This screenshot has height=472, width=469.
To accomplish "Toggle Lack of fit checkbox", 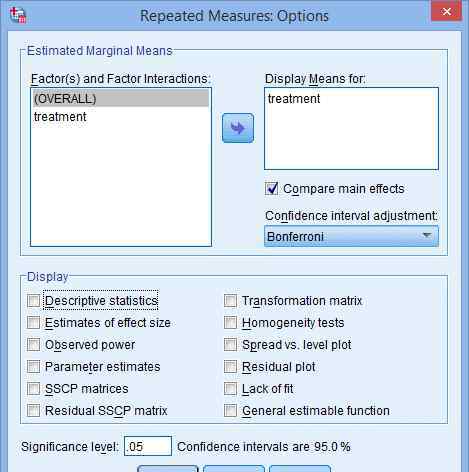I will click(230, 389).
